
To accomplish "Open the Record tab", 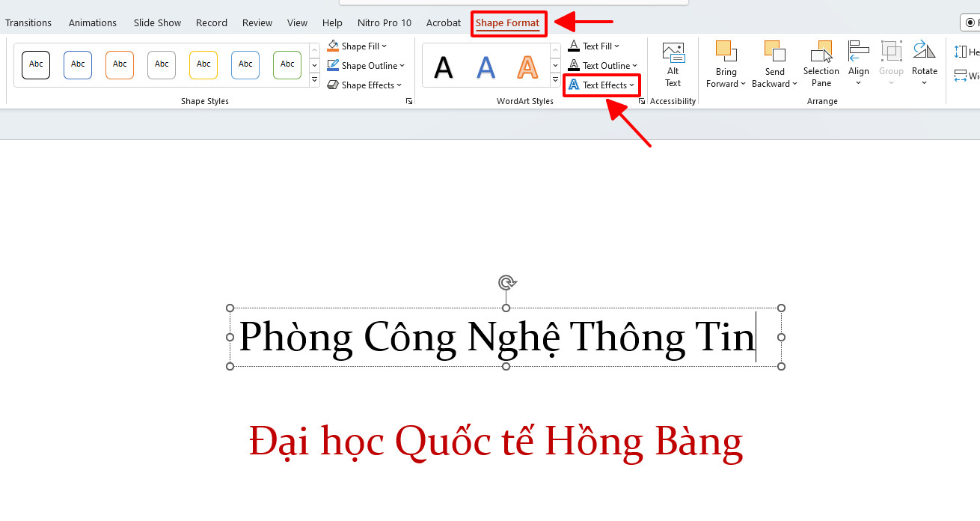I will 212,23.
